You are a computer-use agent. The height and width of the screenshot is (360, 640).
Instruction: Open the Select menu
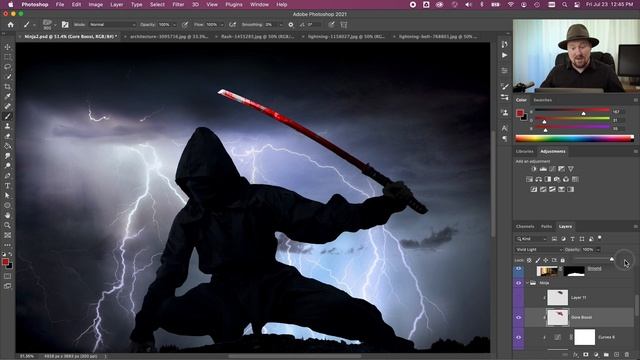click(x=157, y=4)
